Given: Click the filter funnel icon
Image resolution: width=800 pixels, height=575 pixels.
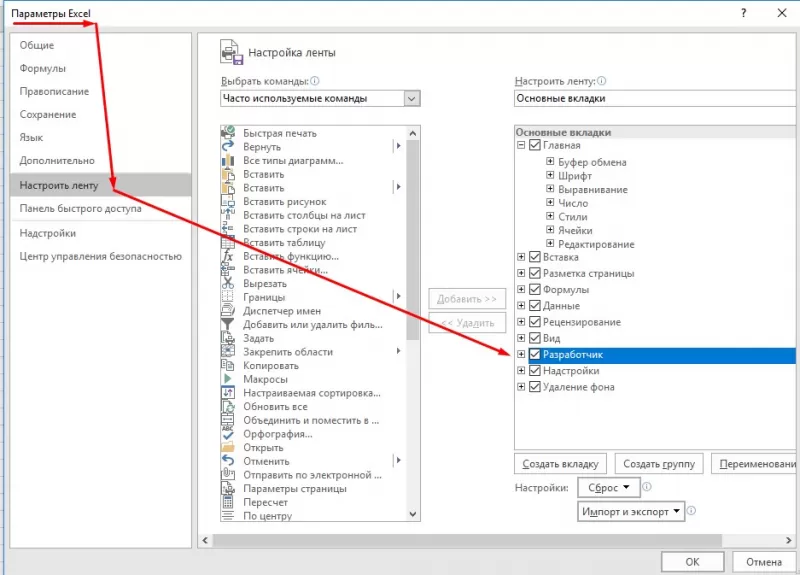Looking at the screenshot, I should 228,324.
